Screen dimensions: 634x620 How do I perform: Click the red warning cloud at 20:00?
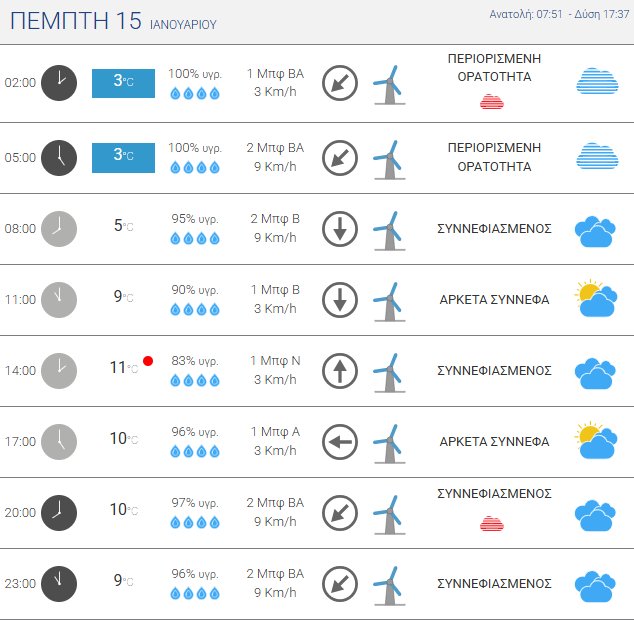(491, 523)
